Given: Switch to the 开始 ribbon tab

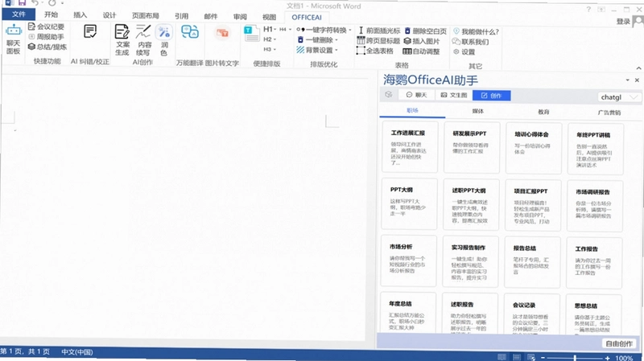Looking at the screenshot, I should (x=51, y=14).
